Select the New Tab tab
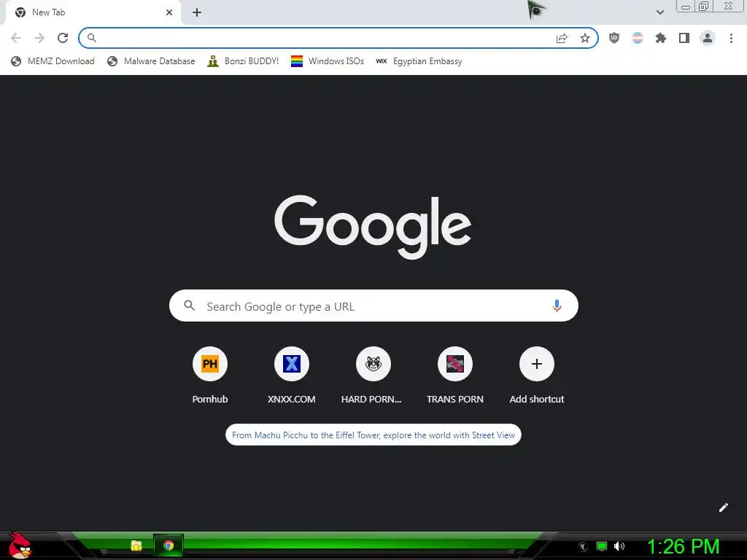This screenshot has width=747, height=560. 93,12
